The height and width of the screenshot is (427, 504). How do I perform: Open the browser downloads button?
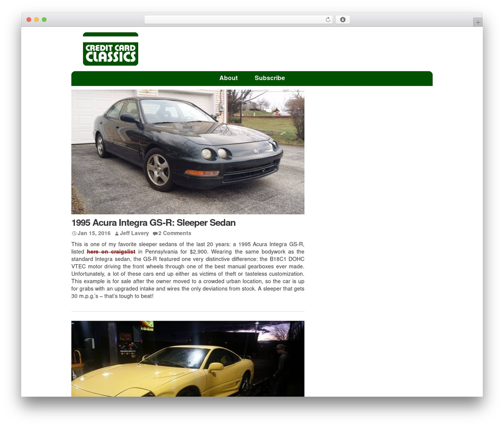click(343, 20)
